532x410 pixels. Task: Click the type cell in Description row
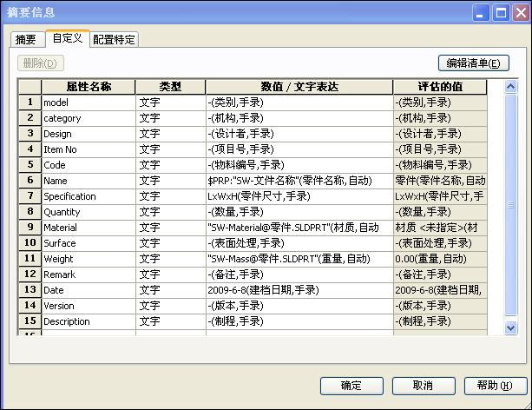click(x=171, y=321)
